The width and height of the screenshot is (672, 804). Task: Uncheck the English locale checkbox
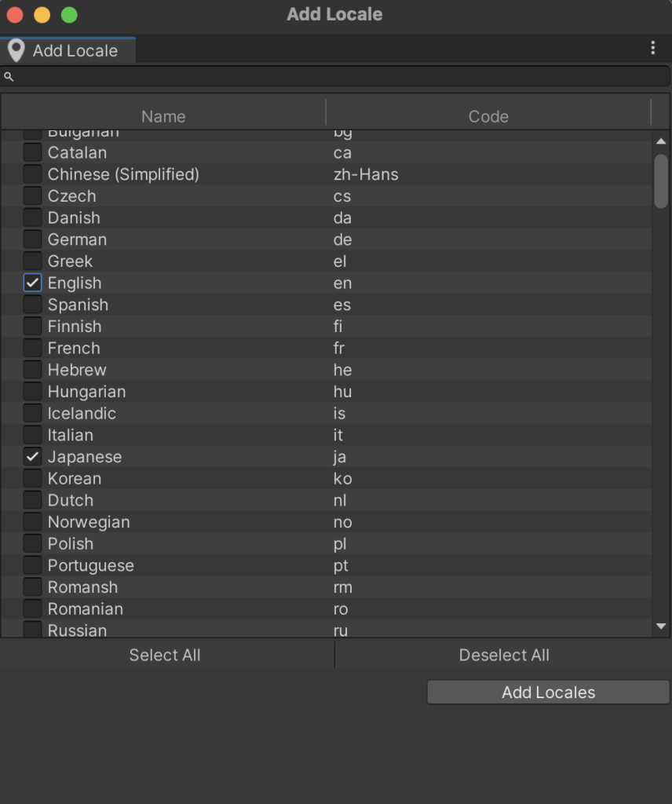click(x=32, y=283)
